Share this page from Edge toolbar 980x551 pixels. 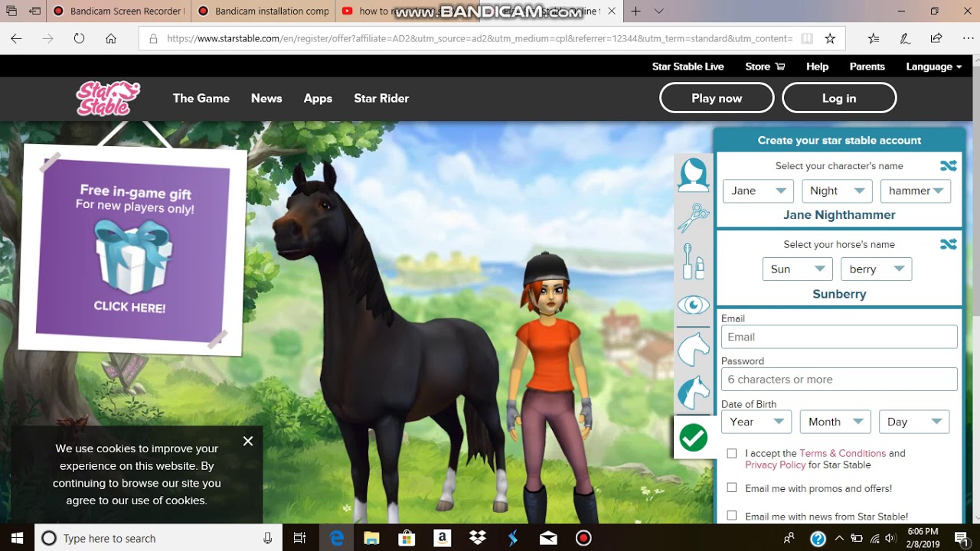[x=936, y=38]
